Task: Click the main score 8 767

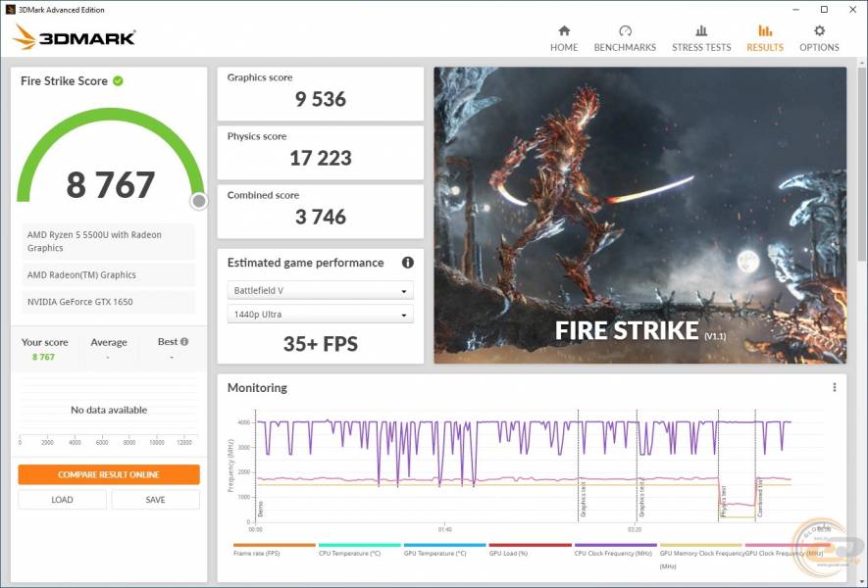Action: click(110, 185)
